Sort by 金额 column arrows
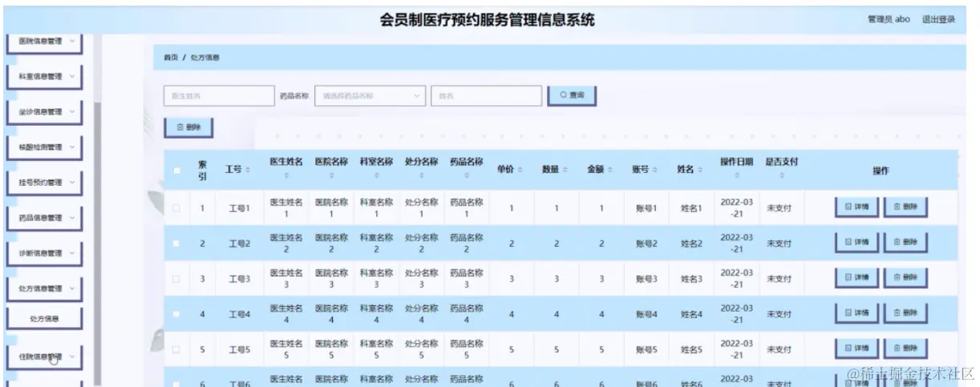Image resolution: width=980 pixels, height=387 pixels. [x=611, y=170]
